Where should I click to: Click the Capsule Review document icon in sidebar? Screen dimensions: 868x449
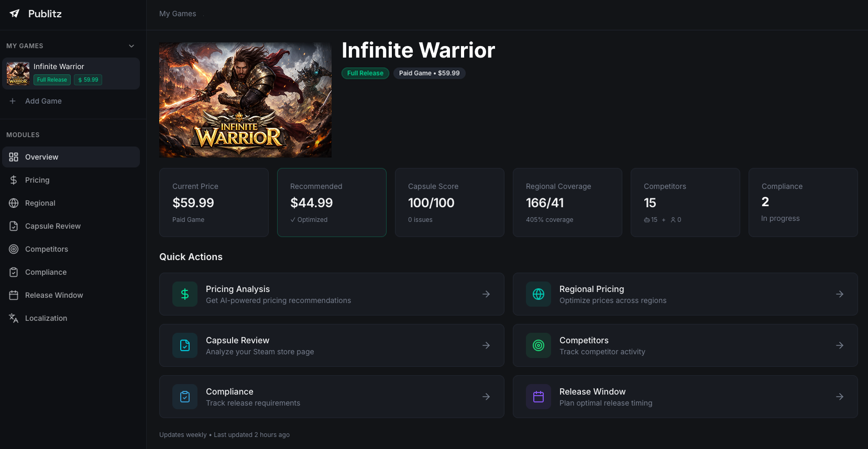click(x=14, y=226)
